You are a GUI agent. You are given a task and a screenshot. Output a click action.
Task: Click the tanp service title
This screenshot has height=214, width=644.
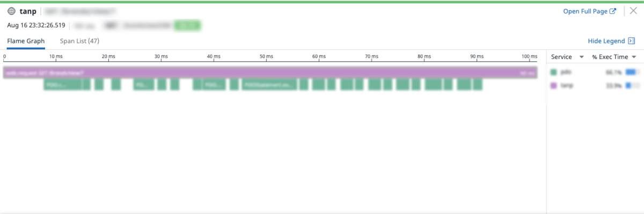click(28, 11)
